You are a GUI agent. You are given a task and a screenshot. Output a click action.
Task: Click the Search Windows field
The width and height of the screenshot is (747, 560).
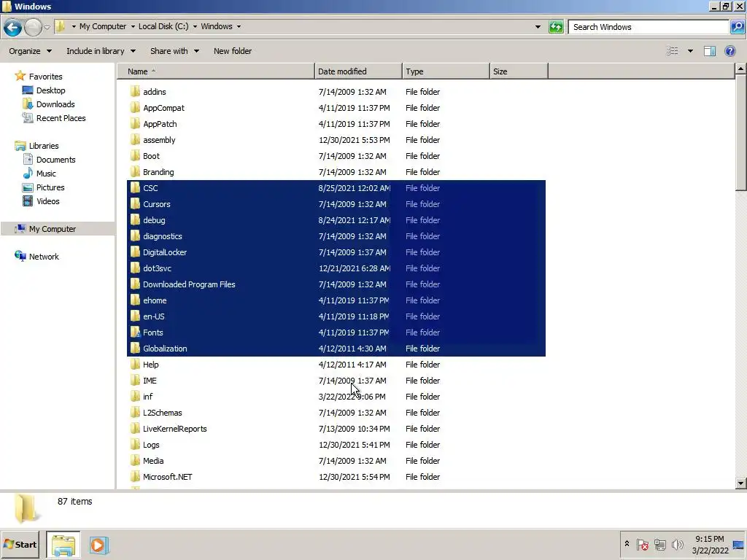click(x=649, y=27)
